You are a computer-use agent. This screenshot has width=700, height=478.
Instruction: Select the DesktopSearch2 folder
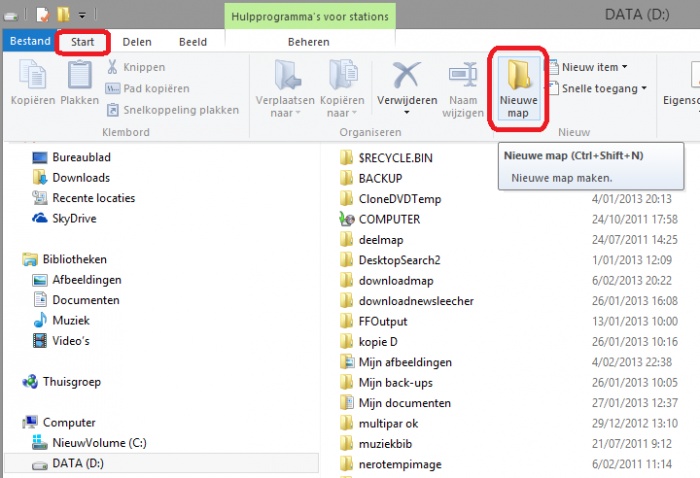click(x=390, y=260)
